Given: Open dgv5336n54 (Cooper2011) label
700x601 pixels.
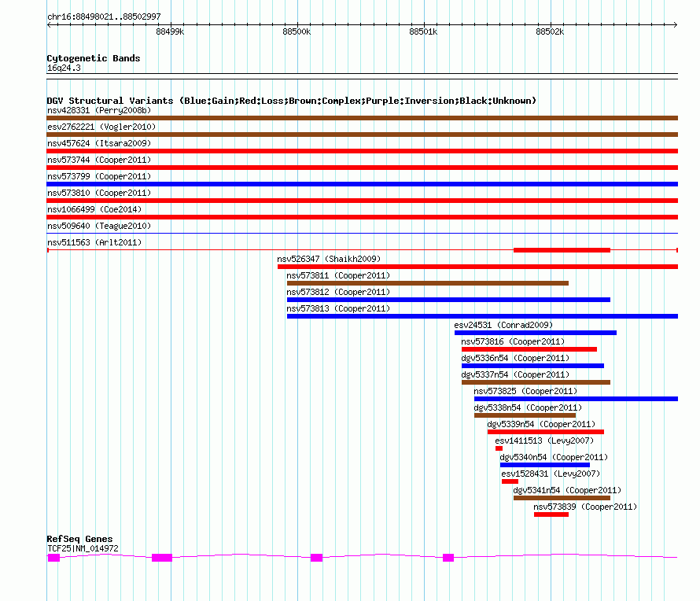Looking at the screenshot, I should 515,358.
